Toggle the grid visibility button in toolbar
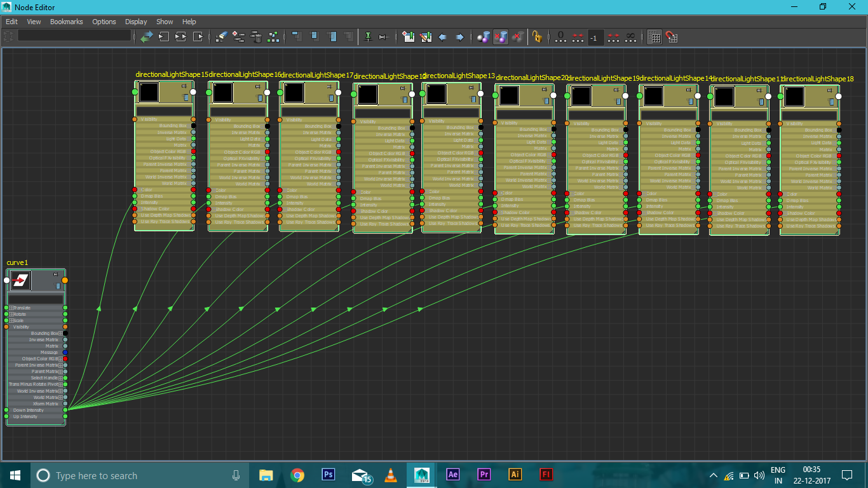The image size is (868, 488). pos(654,37)
